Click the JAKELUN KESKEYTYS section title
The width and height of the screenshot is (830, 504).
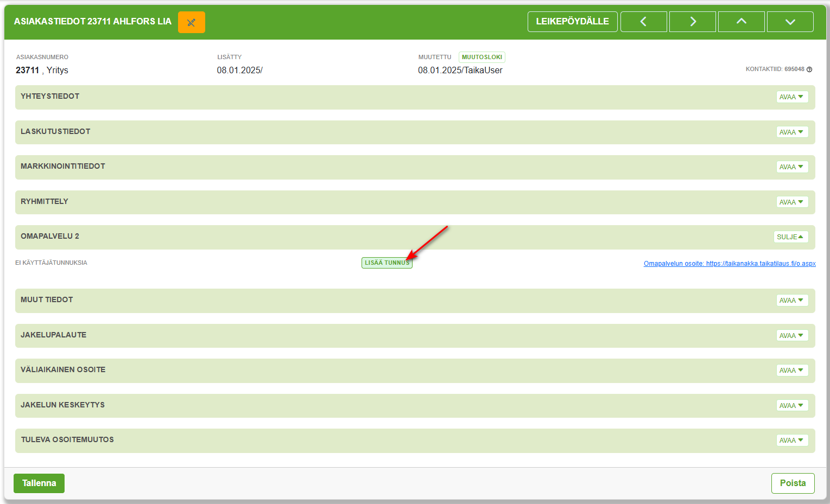pyautogui.click(x=63, y=405)
